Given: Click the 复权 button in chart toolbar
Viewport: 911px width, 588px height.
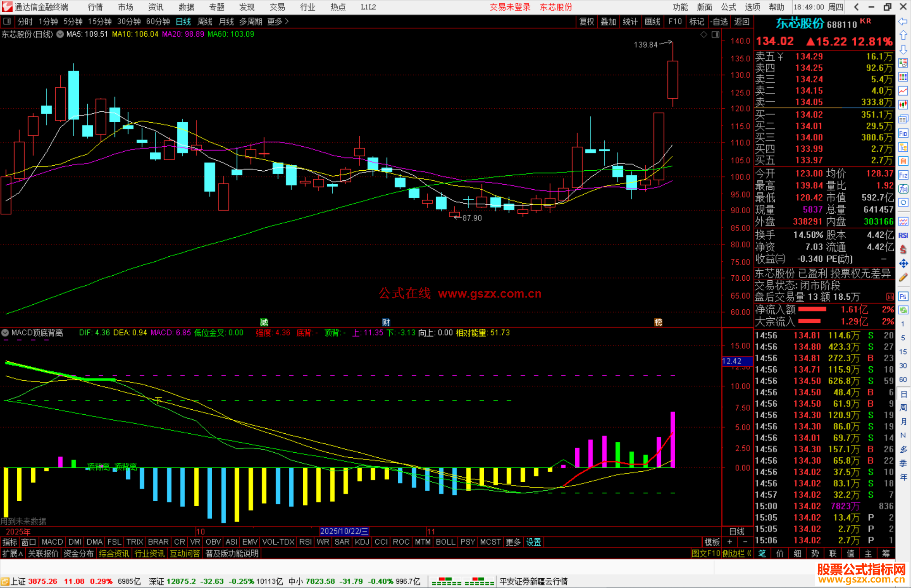Looking at the screenshot, I should [x=586, y=21].
